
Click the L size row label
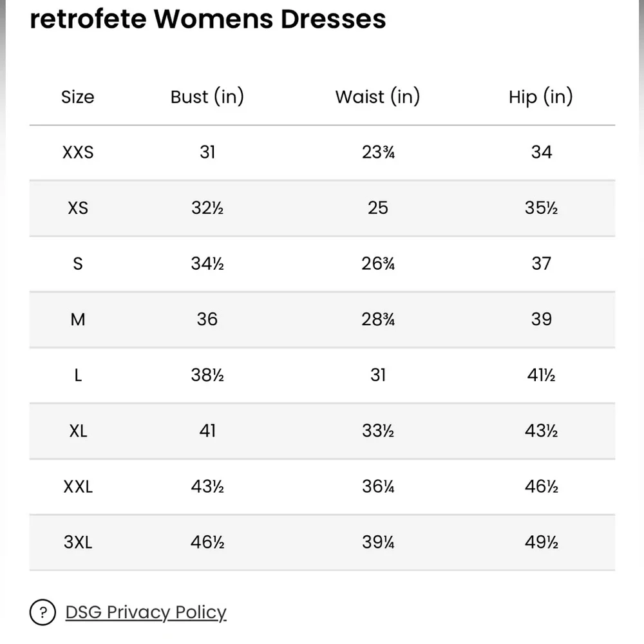78,375
